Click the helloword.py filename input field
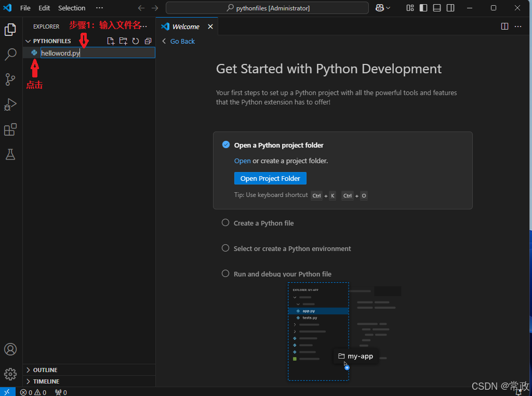 (x=98, y=52)
